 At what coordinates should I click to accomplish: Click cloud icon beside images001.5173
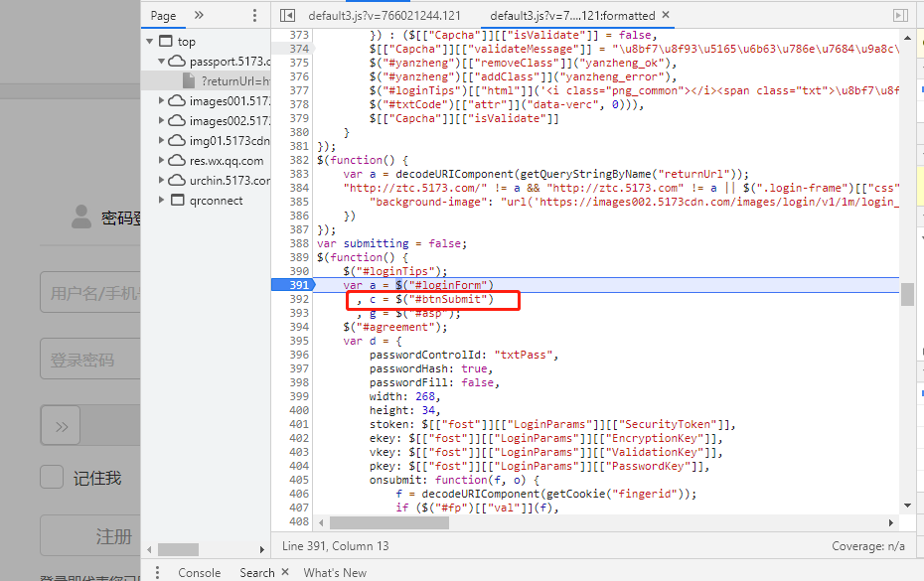177,100
